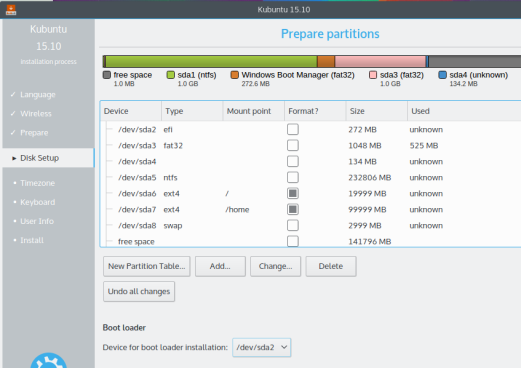Click the pink sda3 segment in partition bar

tap(380, 62)
